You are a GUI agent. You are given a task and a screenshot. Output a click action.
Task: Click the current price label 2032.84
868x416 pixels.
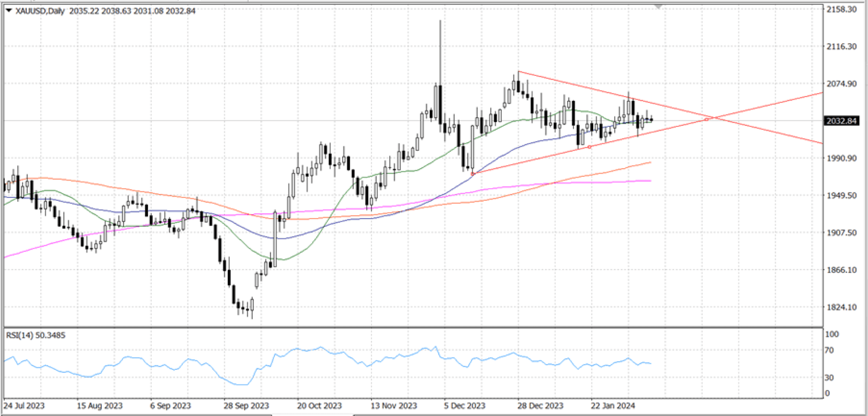point(841,121)
